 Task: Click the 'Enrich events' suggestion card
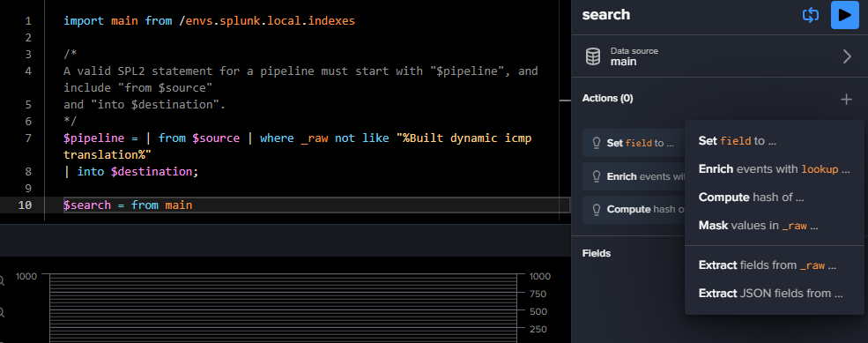coord(634,176)
